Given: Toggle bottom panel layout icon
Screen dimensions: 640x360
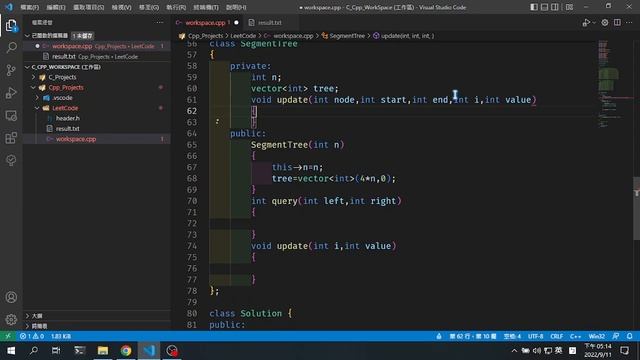Looking at the screenshot, I should coord(544,7).
